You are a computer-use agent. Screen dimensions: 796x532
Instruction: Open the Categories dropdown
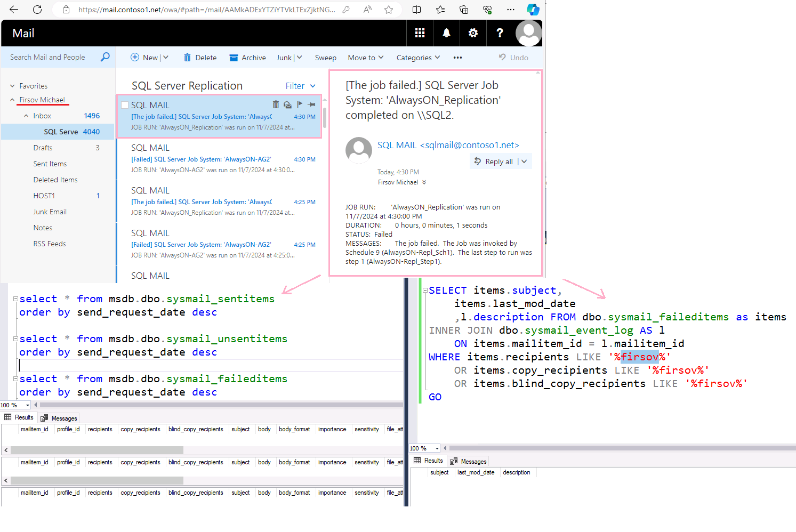(x=418, y=58)
